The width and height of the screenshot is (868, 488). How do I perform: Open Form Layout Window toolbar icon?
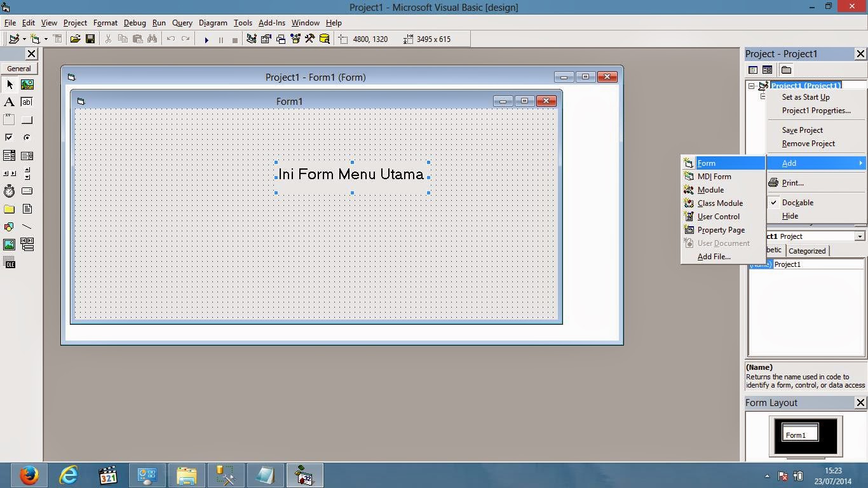281,39
